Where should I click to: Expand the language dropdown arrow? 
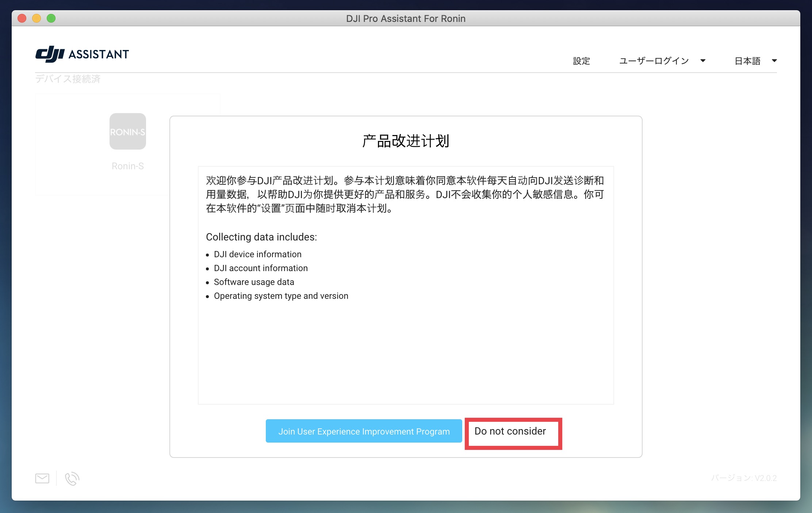coord(774,61)
